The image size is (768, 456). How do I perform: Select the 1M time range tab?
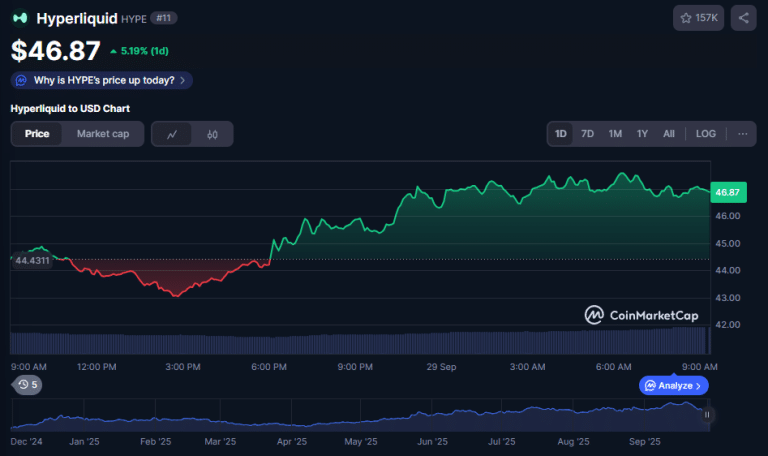pos(615,134)
